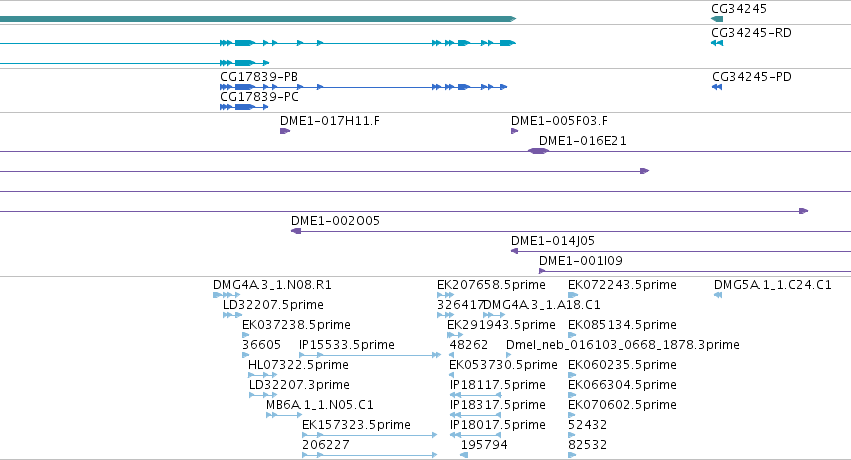Screen dimensions: 851x460
Task: Click the EK066304.5prime label
Action: coord(622,385)
